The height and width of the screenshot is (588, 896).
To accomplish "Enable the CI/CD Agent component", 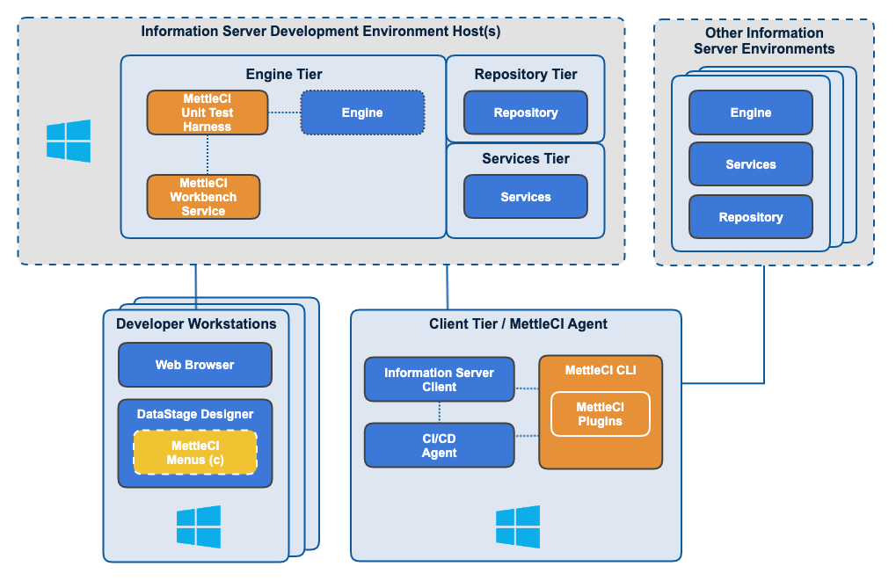I will point(439,445).
